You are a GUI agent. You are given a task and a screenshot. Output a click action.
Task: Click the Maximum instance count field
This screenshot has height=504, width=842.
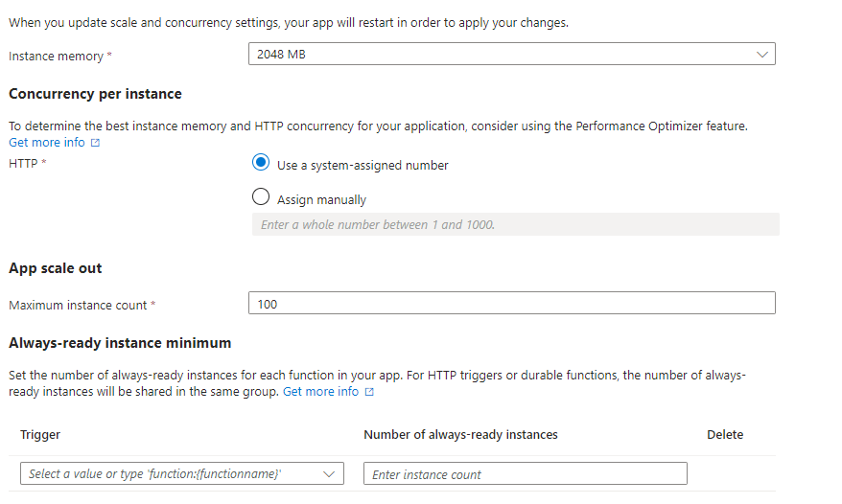point(511,303)
